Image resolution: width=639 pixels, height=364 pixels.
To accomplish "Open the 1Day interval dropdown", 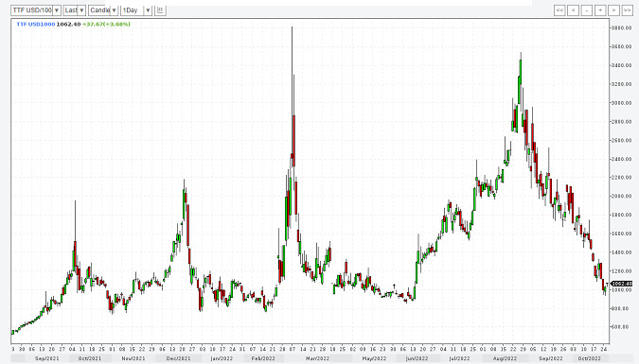I will (x=148, y=10).
